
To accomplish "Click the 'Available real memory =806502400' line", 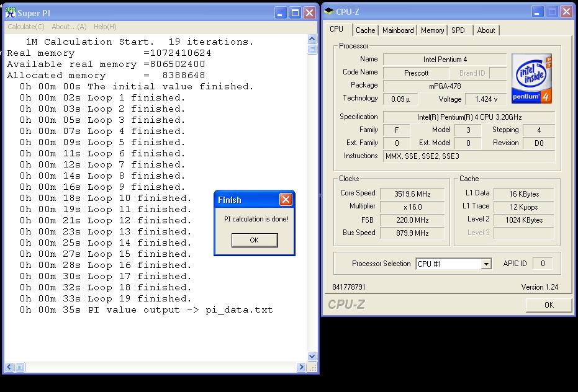I will click(x=106, y=65).
